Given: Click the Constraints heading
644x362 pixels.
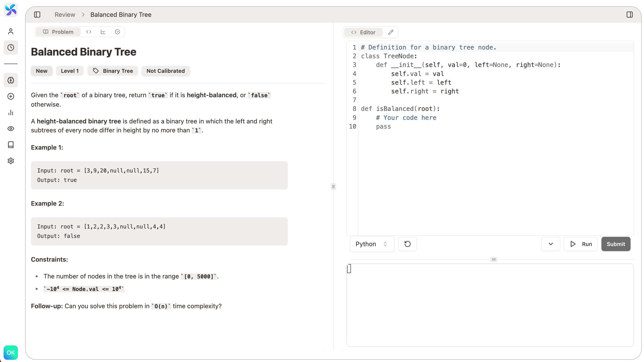Looking at the screenshot, I should click(50, 259).
